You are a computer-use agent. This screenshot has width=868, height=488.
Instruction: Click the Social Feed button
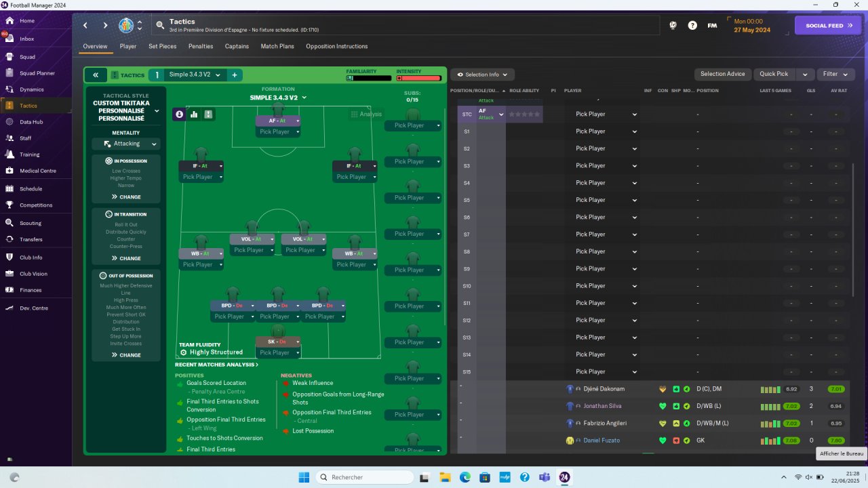(x=828, y=26)
